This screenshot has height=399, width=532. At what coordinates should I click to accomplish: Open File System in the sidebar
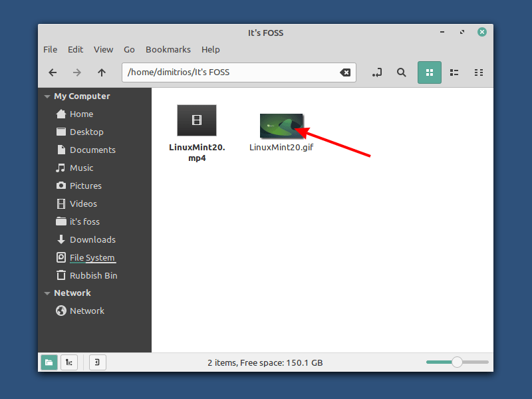pyautogui.click(x=94, y=258)
